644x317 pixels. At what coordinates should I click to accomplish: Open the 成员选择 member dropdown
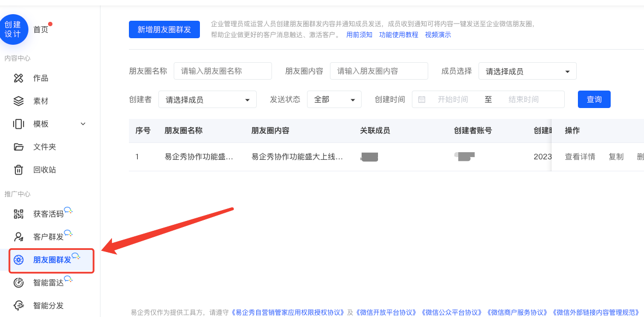pos(527,71)
